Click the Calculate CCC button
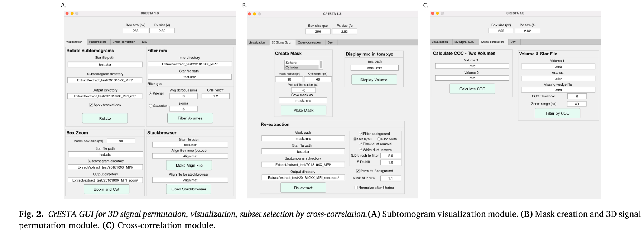644x237 pixels. coord(472,89)
